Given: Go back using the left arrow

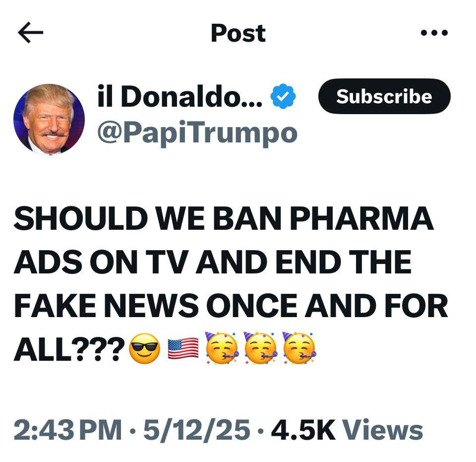Looking at the screenshot, I should click(31, 32).
